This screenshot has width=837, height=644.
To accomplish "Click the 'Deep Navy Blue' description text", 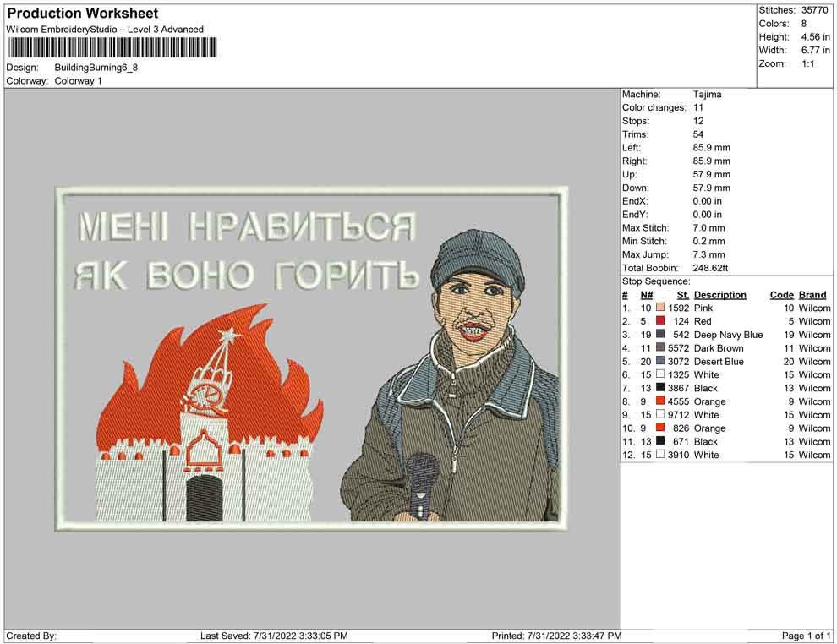I will (728, 335).
